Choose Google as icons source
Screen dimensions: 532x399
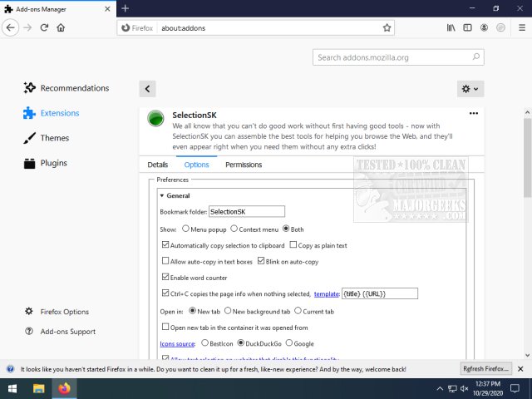[289, 342]
